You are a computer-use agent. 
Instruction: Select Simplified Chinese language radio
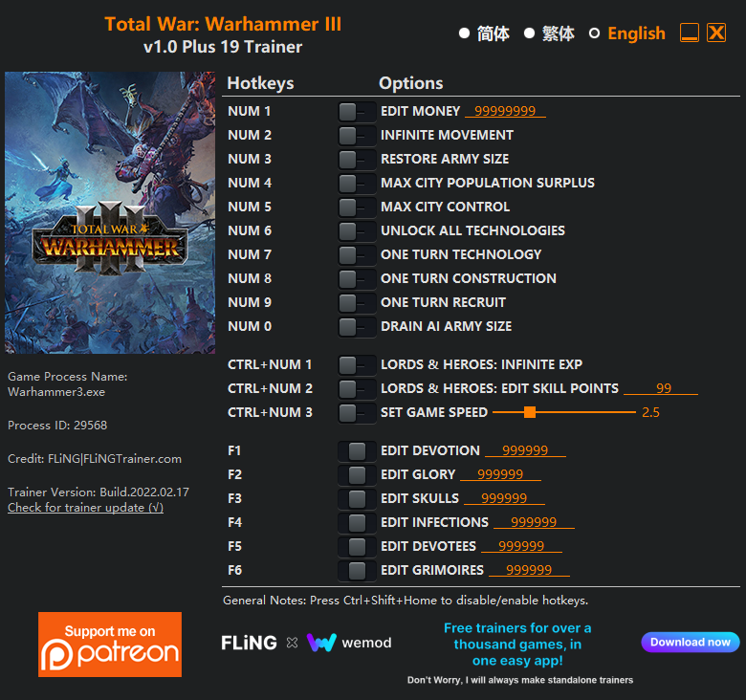[465, 33]
